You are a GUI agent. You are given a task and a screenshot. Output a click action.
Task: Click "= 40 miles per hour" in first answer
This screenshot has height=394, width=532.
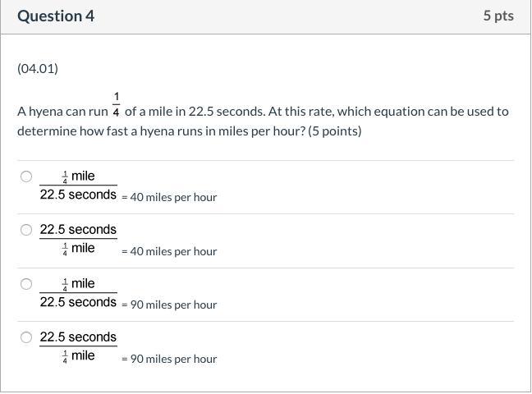(169, 197)
